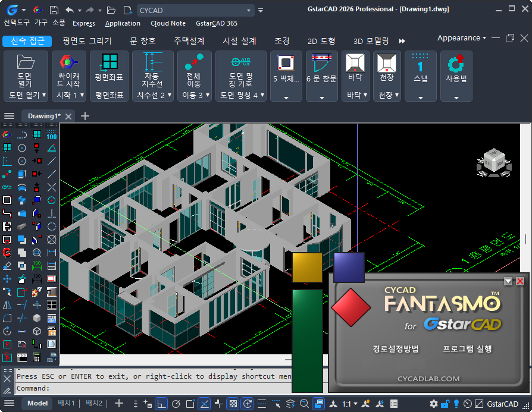
Task: Click the yellow square swatch
Action: point(307,268)
